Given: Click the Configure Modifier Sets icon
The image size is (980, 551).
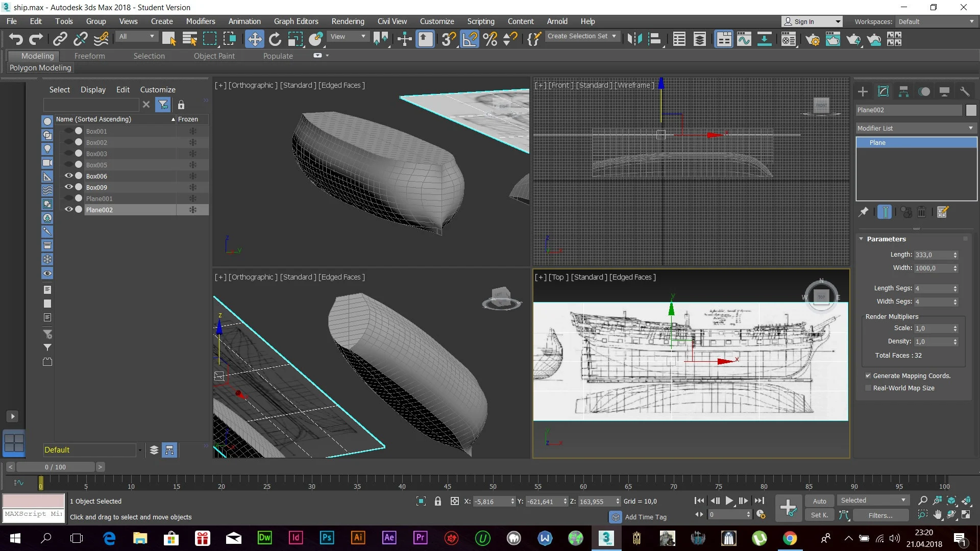Looking at the screenshot, I should [942, 212].
